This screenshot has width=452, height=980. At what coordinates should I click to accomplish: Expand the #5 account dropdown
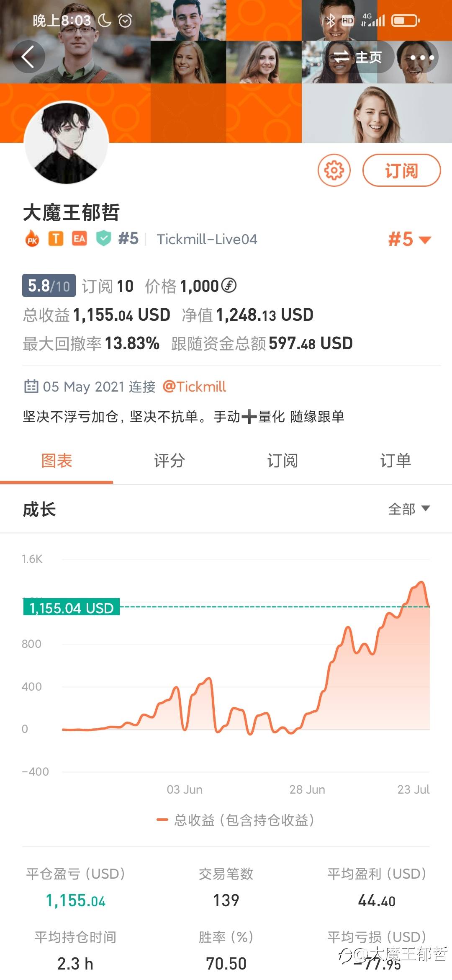(x=409, y=240)
